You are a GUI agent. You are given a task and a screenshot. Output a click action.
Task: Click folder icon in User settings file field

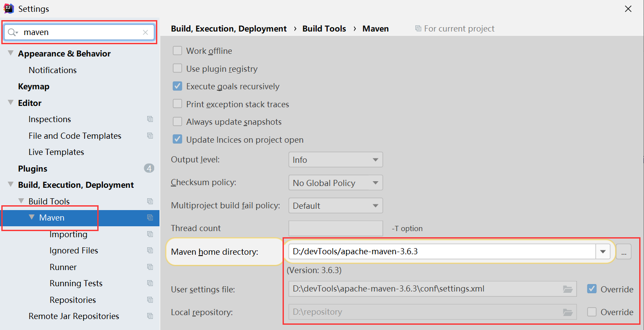tap(568, 289)
